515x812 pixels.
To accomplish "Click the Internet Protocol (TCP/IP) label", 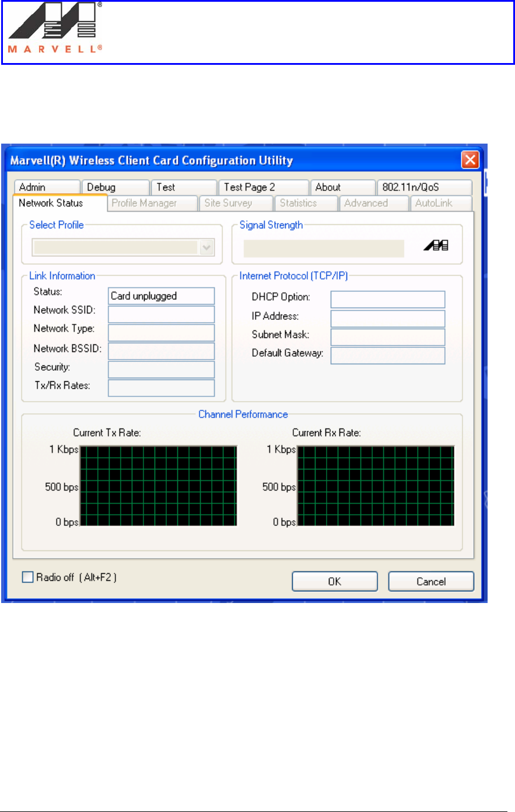I will [x=294, y=276].
